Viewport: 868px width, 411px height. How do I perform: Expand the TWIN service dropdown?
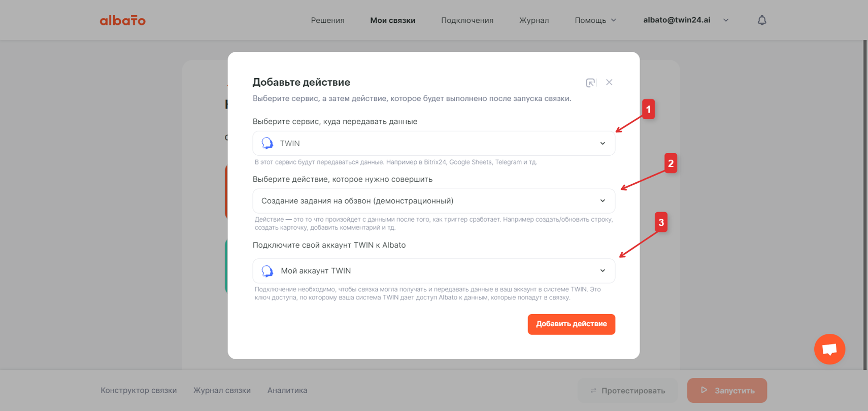pos(434,144)
